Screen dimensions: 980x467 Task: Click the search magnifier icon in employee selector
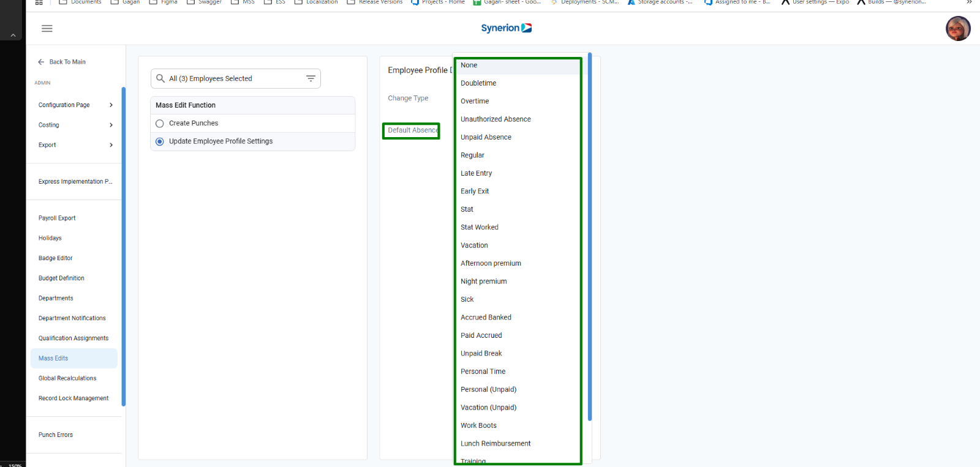coord(160,78)
